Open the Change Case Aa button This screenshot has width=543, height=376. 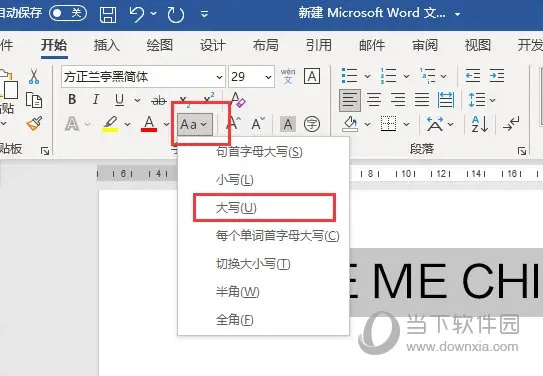point(195,124)
